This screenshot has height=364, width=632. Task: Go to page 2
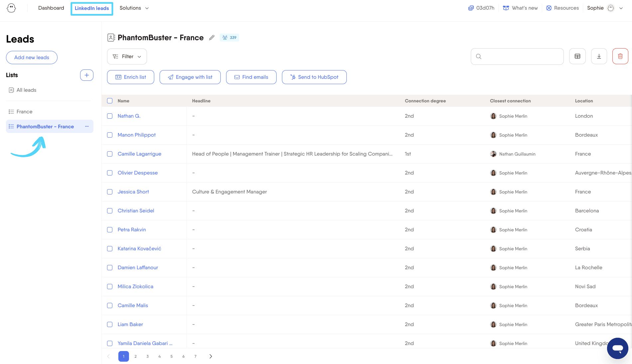[136, 356]
